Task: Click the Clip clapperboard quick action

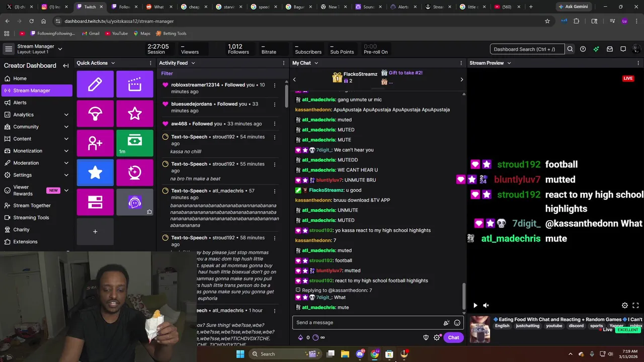Action: [x=134, y=84]
